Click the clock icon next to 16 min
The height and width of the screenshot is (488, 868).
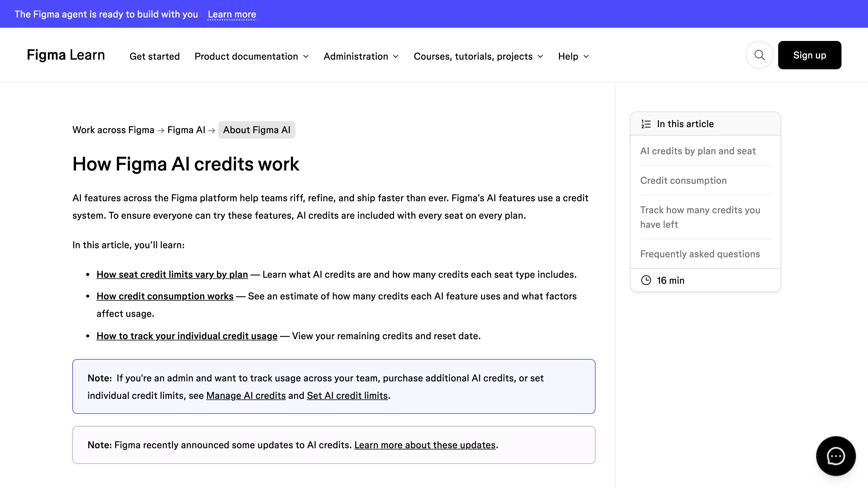coord(646,280)
